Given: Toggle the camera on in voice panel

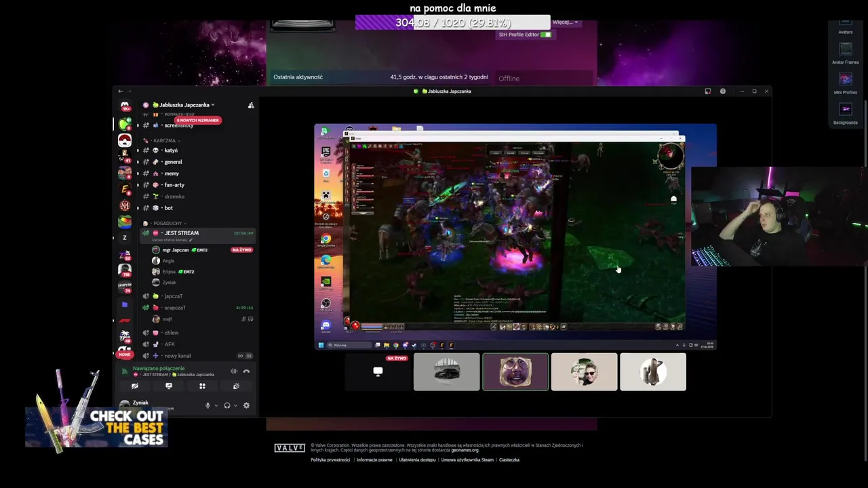Looking at the screenshot, I should point(135,386).
